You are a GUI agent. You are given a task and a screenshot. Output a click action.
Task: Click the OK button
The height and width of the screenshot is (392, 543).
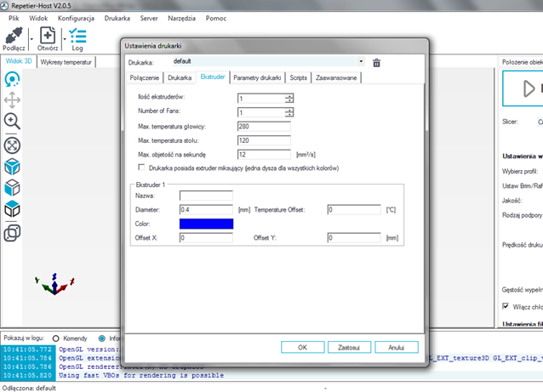(303, 347)
